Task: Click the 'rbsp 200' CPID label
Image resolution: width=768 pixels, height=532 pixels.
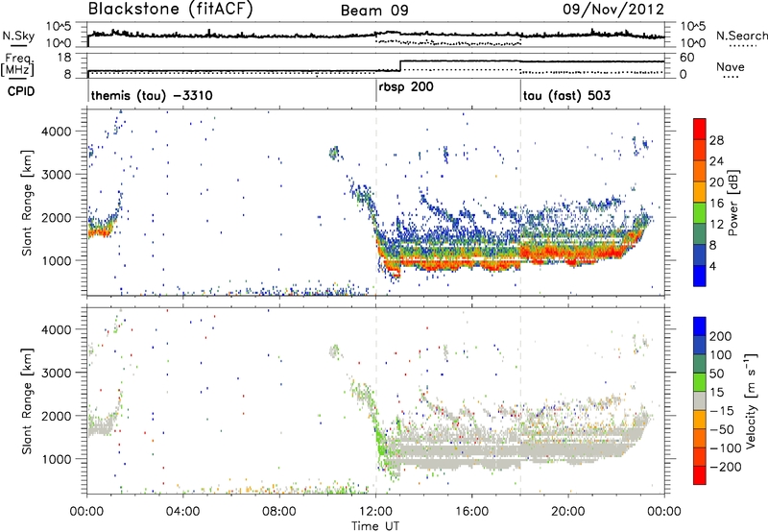Action: click(x=406, y=87)
